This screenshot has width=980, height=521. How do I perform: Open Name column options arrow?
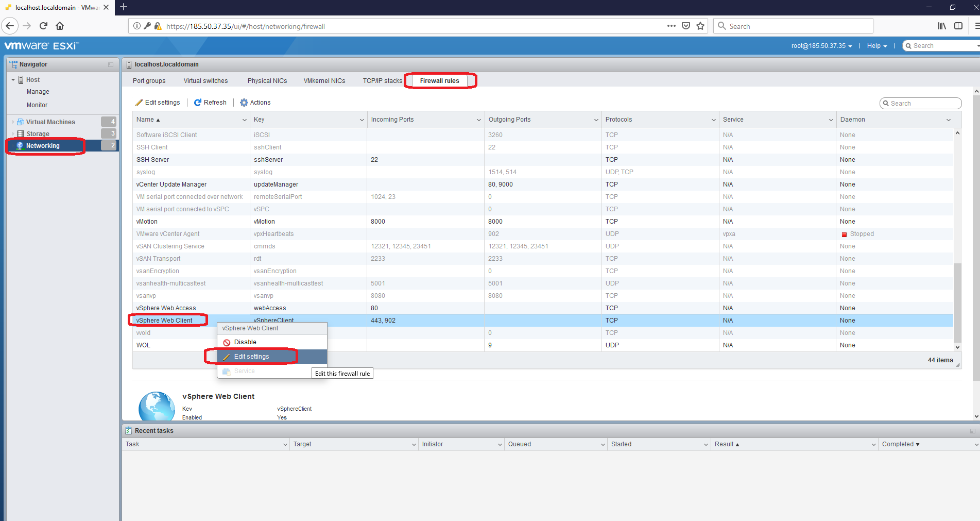(x=245, y=120)
